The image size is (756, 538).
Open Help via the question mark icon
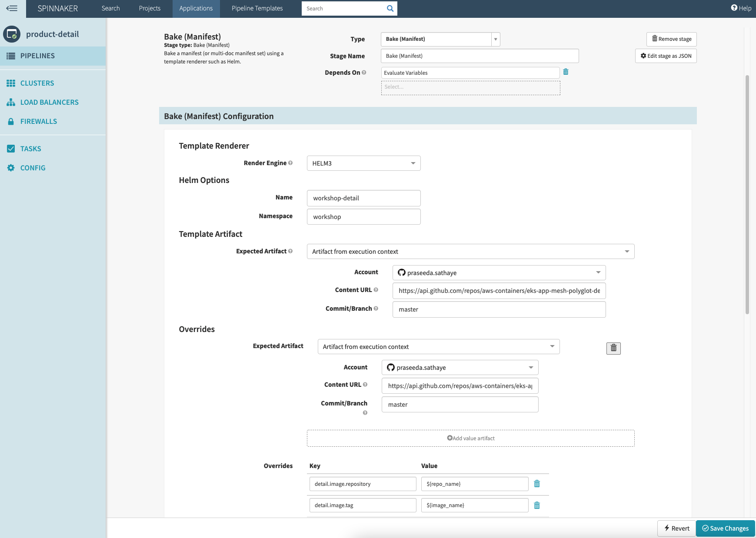pyautogui.click(x=733, y=8)
